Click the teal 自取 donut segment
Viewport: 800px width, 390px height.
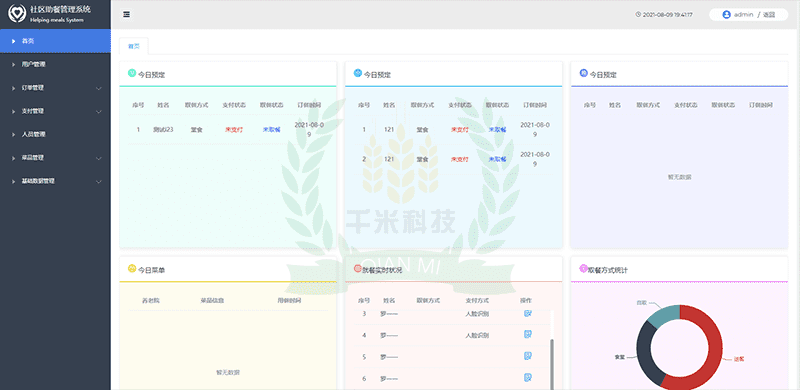[x=665, y=314]
